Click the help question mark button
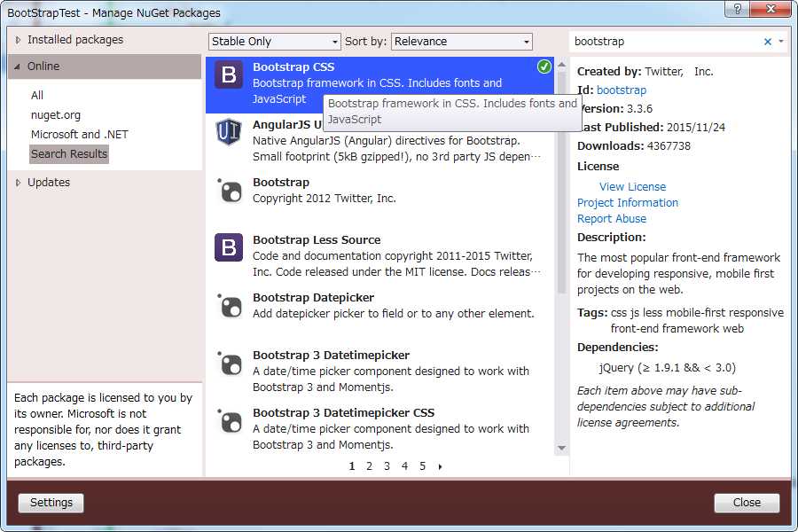Screen dimensions: 798x532 (x=738, y=9)
